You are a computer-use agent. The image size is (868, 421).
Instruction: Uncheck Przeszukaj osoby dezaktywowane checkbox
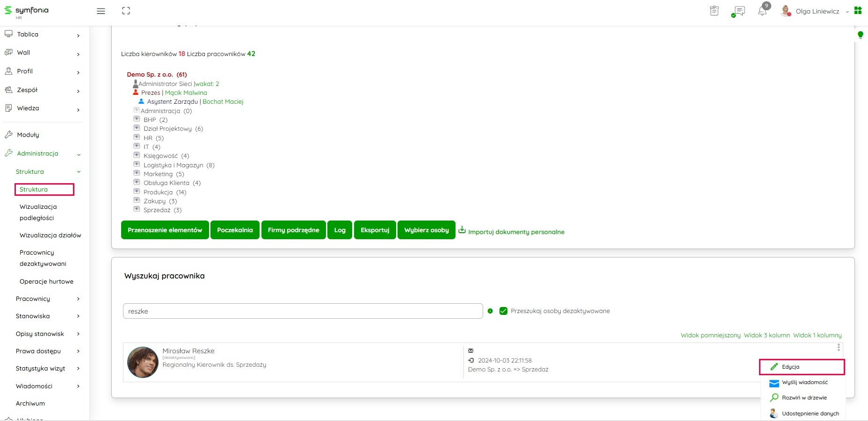point(503,311)
